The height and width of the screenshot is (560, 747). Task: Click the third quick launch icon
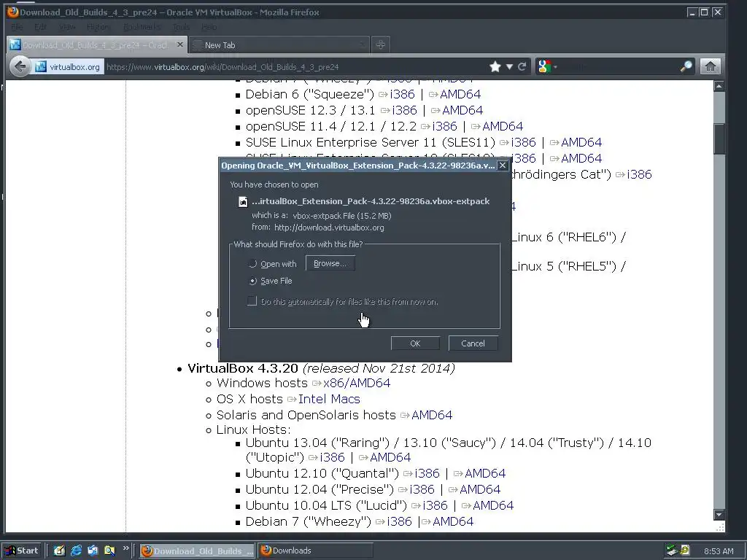[x=93, y=551]
